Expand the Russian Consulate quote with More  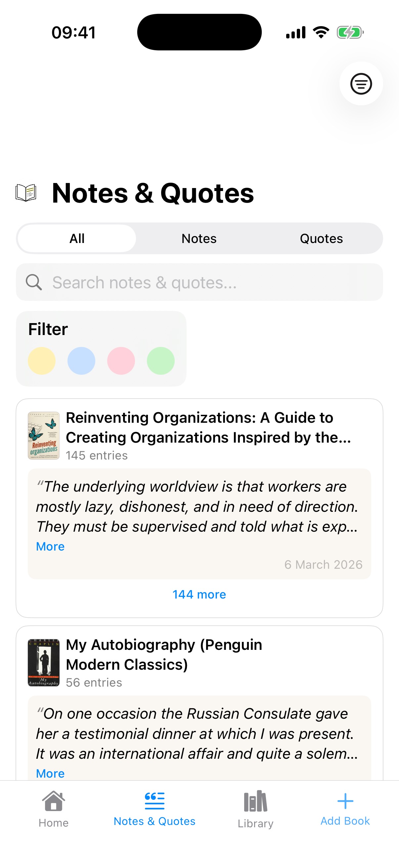click(50, 773)
